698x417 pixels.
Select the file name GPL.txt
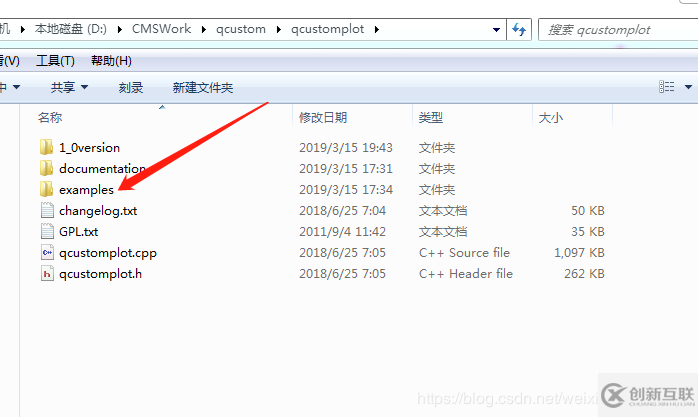click(78, 231)
